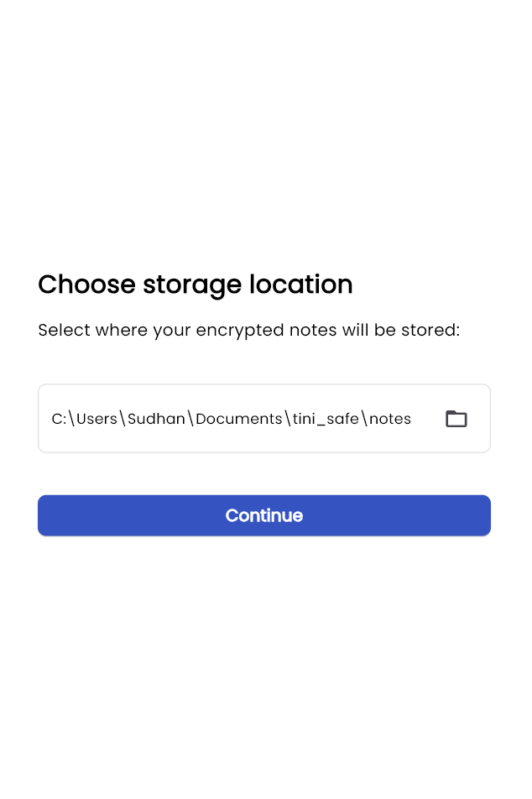Click the "Select where your encrypted notes" description
The image size is (532, 799).
coord(249,330)
